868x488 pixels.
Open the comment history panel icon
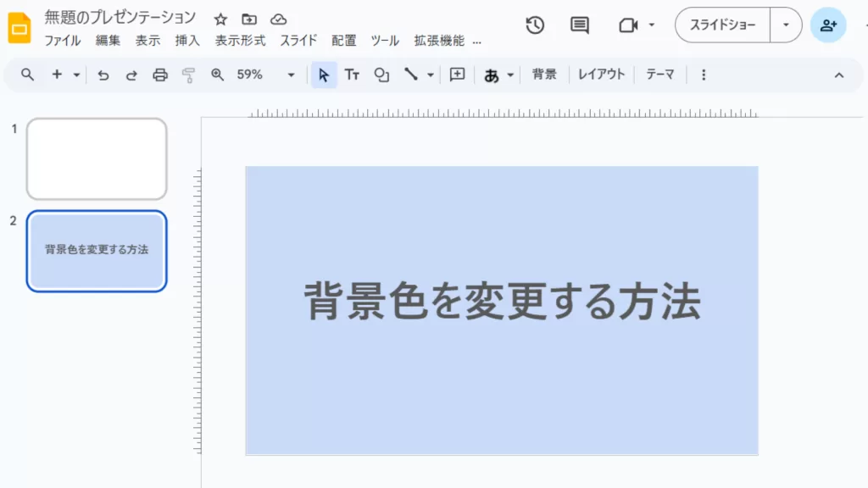coord(580,25)
